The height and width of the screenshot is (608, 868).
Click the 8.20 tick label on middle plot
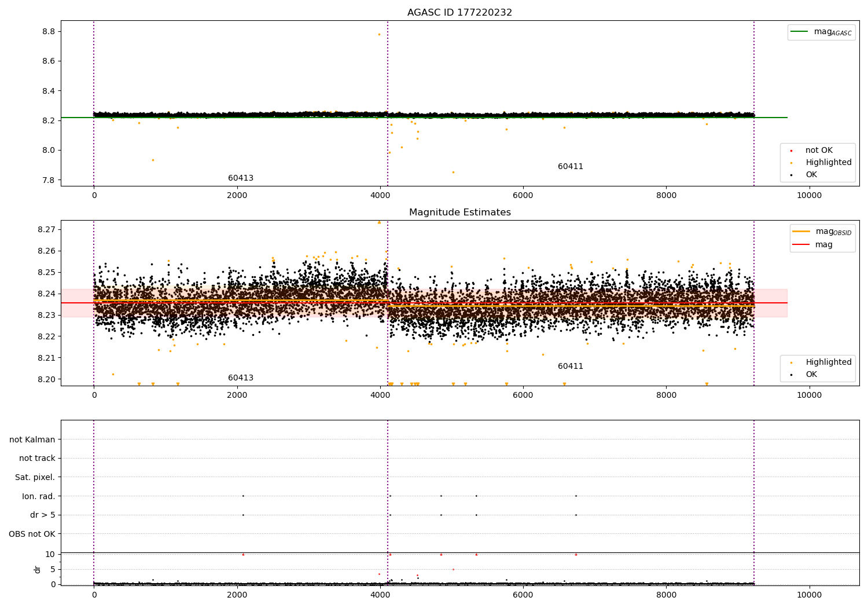click(x=46, y=380)
